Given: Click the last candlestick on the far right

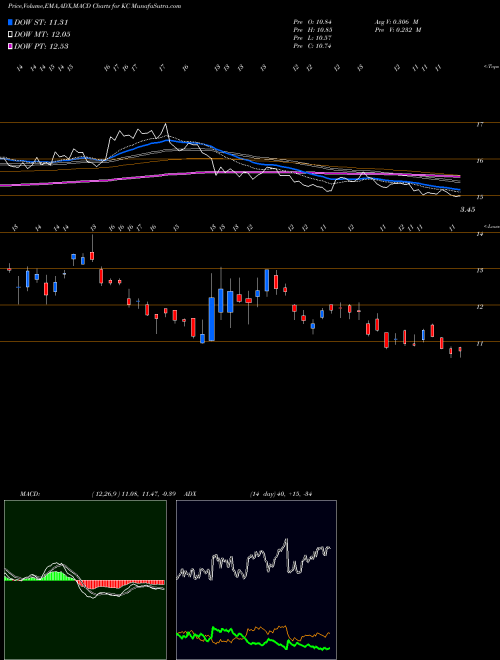Looking at the screenshot, I should pos(460,350).
